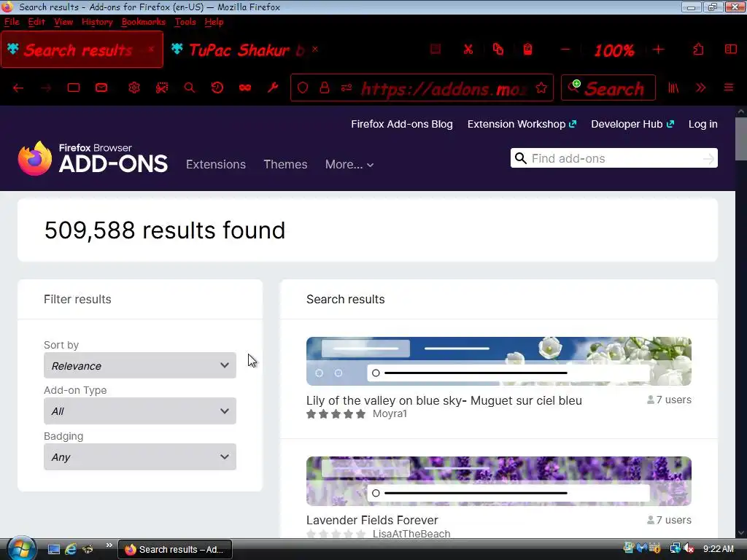Click the private browsing mask icon
Viewport: 747px width, 560px height.
click(245, 87)
